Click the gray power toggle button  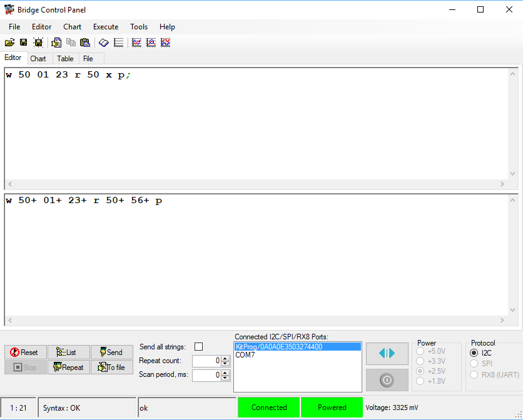pos(387,380)
